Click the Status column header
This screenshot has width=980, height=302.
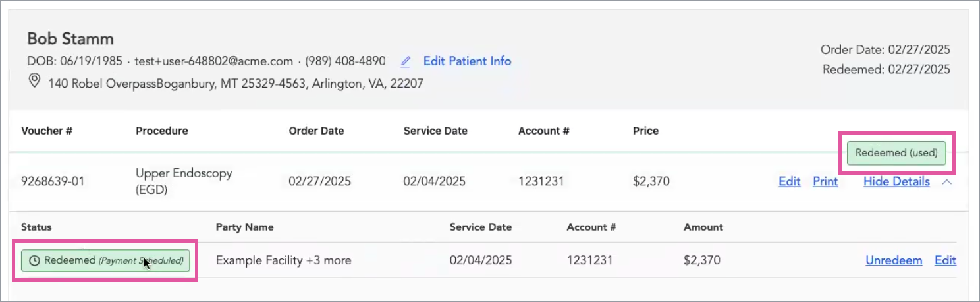point(36,227)
